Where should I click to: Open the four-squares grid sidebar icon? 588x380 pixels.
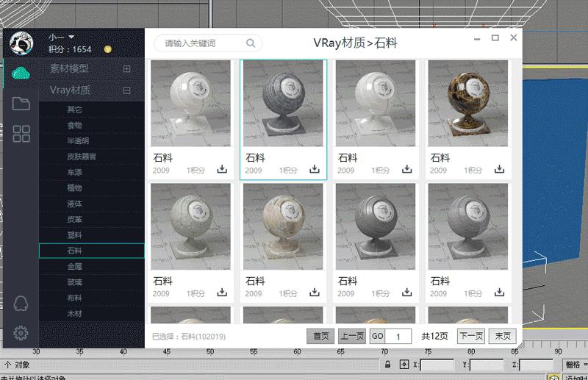coord(21,134)
